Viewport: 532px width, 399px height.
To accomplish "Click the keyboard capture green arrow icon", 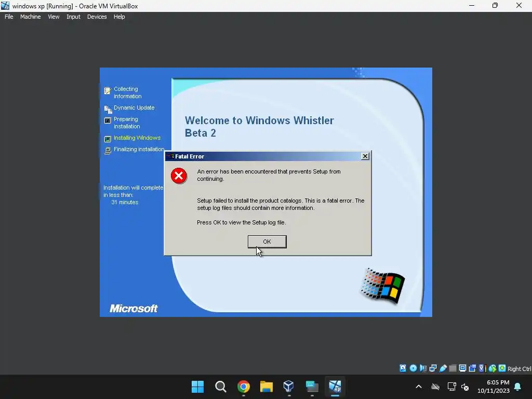I will tap(502, 368).
